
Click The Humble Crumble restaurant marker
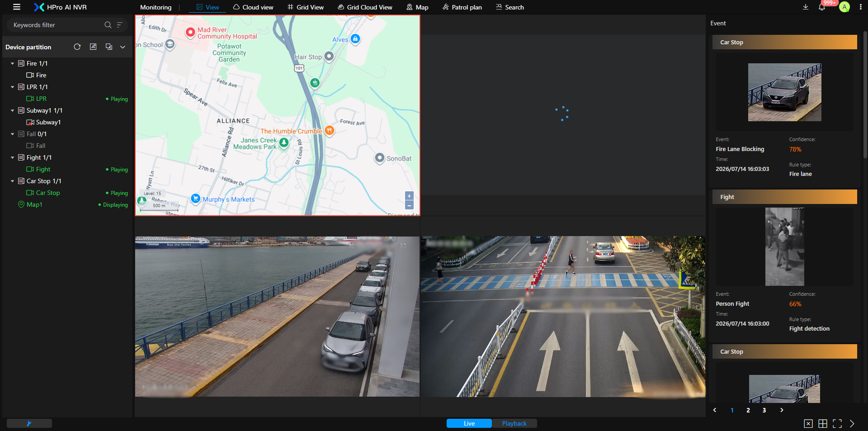pos(330,131)
